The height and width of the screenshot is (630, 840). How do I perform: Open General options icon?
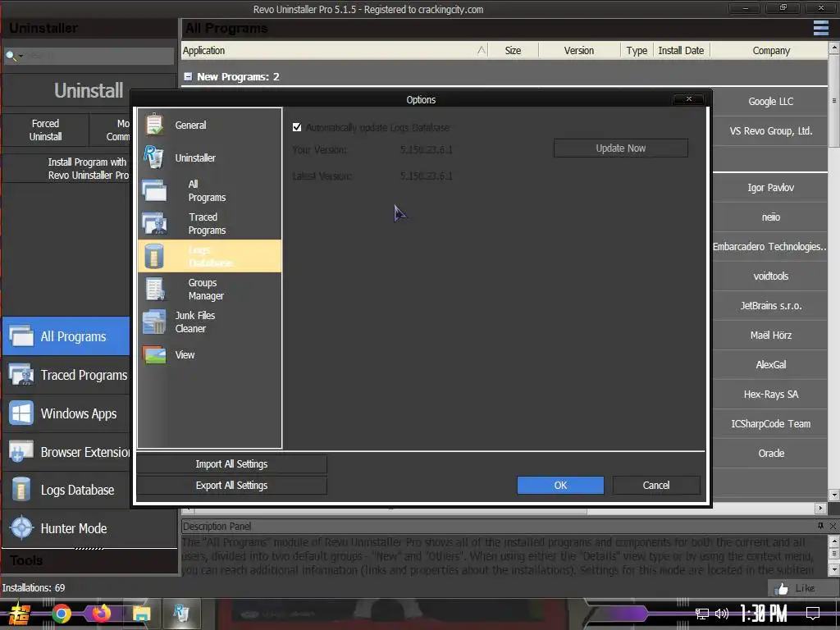pos(154,125)
